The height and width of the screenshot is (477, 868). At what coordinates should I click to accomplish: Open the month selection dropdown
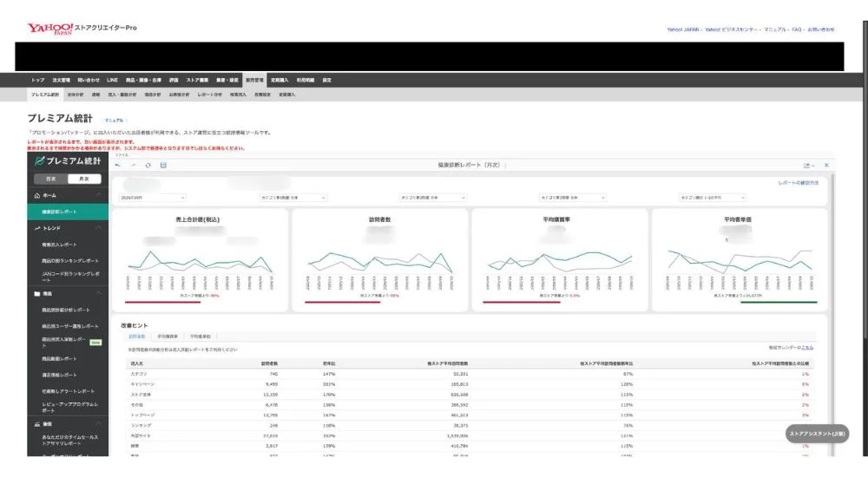click(152, 198)
